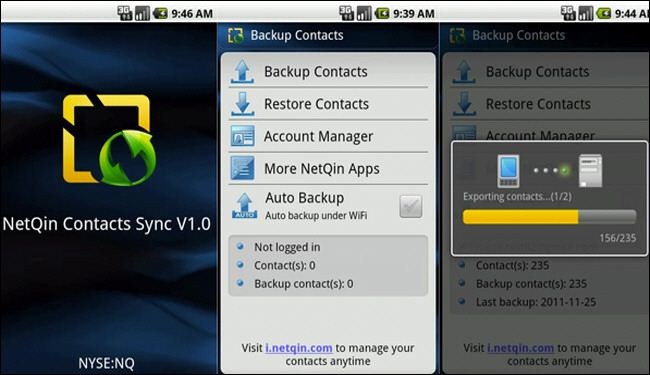Click the 3G network icon above the splash screen

coord(124,13)
